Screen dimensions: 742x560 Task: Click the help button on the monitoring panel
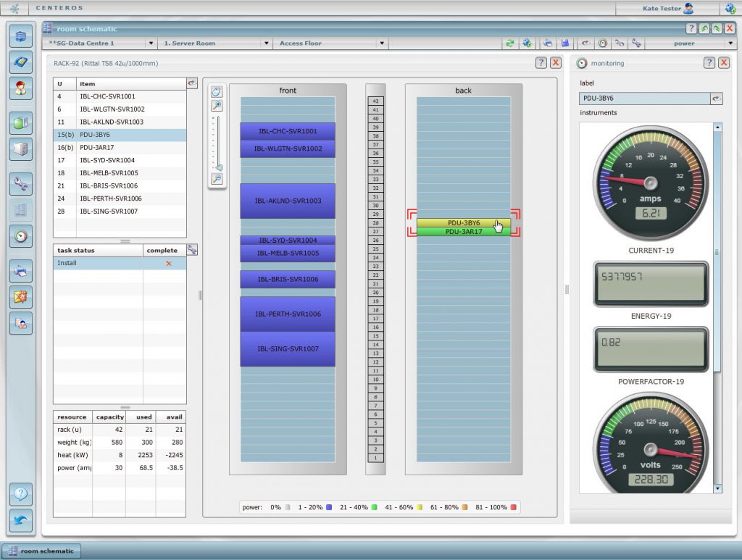coord(710,63)
